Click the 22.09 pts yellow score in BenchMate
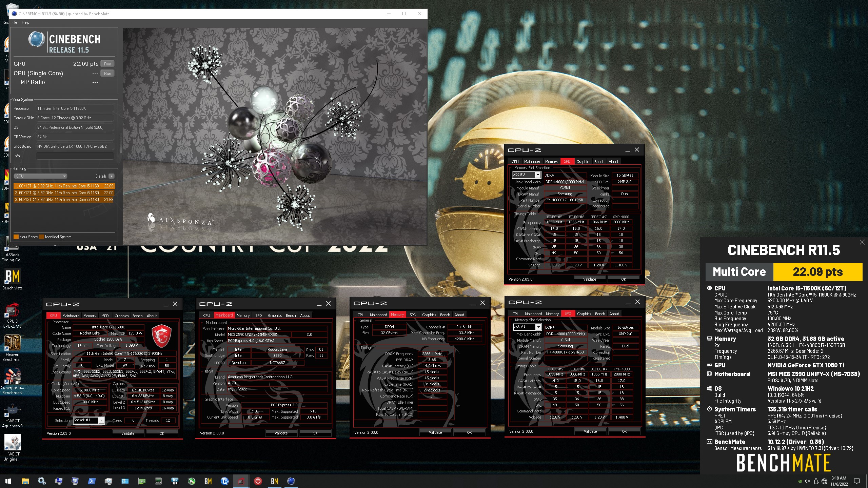The height and width of the screenshot is (488, 868). (x=817, y=272)
